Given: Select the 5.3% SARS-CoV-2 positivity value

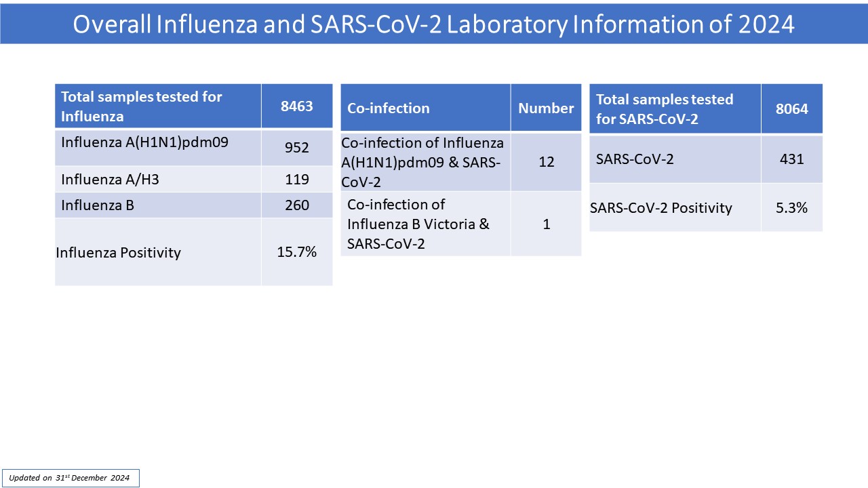Looking at the screenshot, I should [x=791, y=208].
